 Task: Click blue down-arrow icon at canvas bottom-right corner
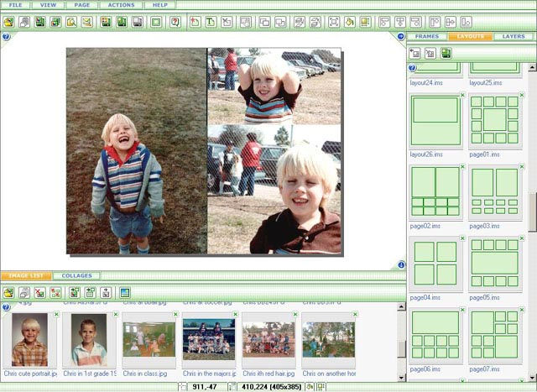[x=401, y=264]
